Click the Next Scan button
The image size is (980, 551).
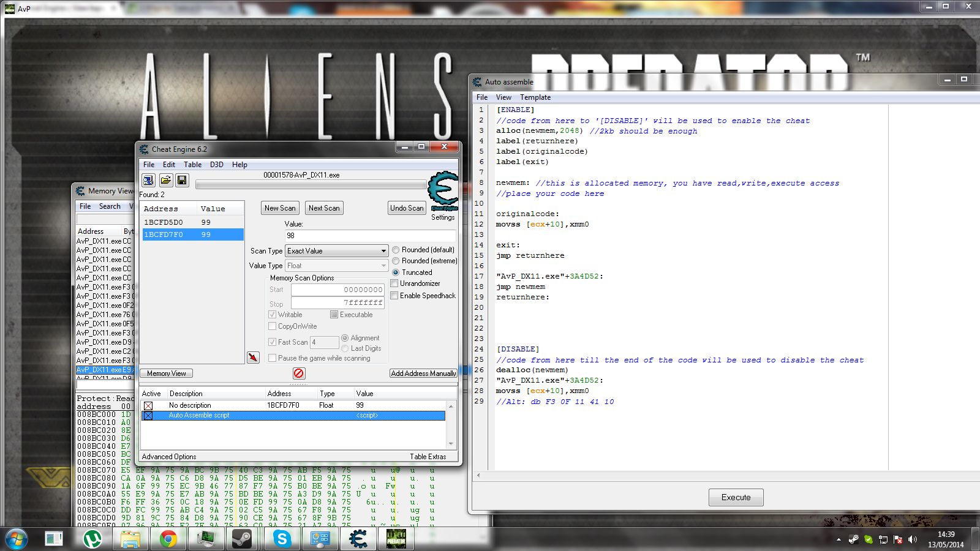coord(324,208)
